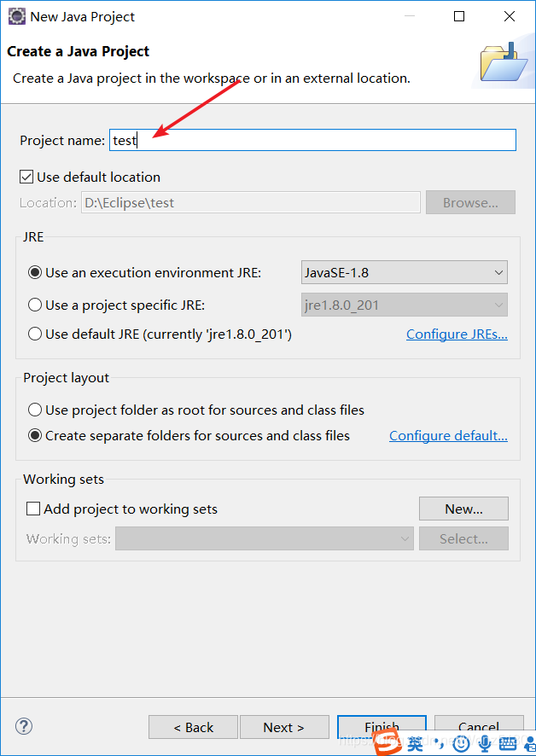Enable Add project to working sets
This screenshot has height=756, width=536.
(x=32, y=509)
